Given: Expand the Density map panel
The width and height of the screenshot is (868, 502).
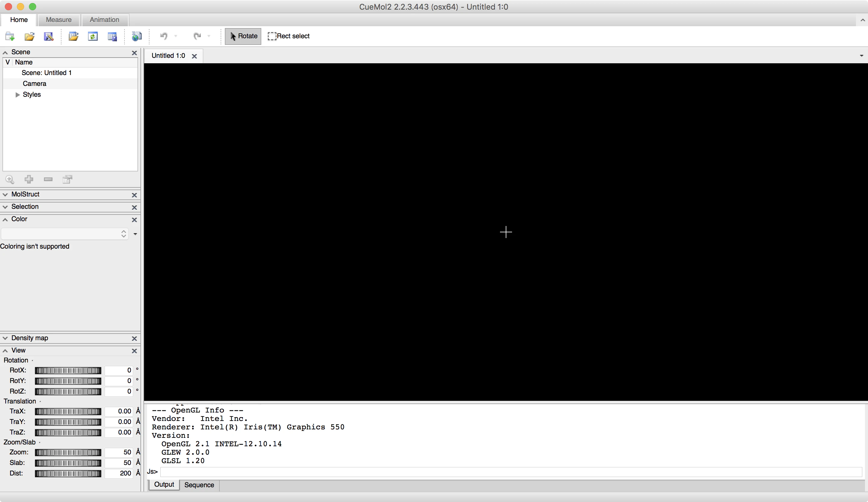Looking at the screenshot, I should (x=5, y=338).
